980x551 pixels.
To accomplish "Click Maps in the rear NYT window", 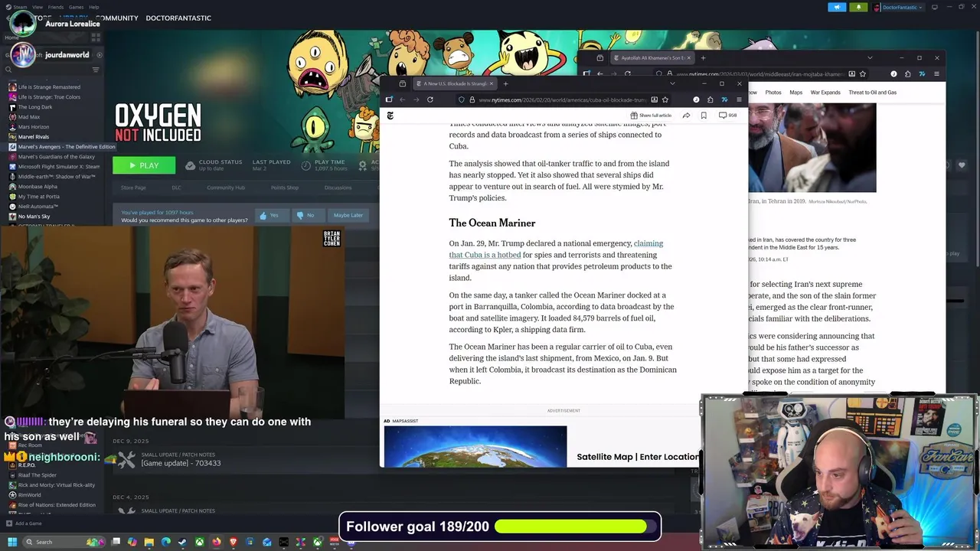I will coord(796,93).
